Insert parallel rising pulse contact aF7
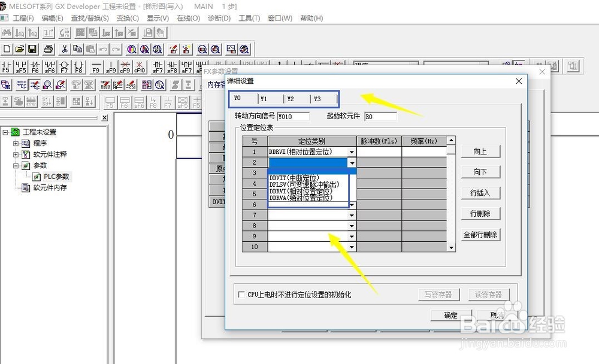The image size is (599, 364). click(x=186, y=67)
